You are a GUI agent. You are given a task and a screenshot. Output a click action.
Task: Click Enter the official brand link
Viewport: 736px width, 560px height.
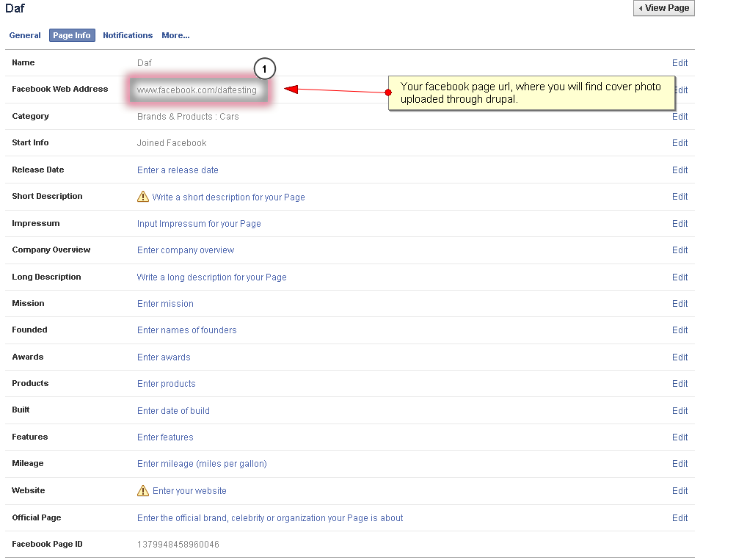click(270, 518)
